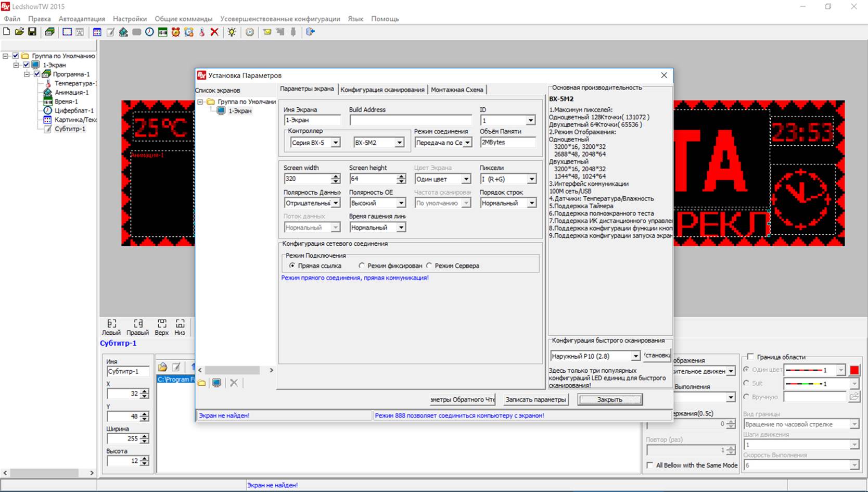Open the ID dropdown
This screenshot has width=868, height=492.
[x=530, y=120]
